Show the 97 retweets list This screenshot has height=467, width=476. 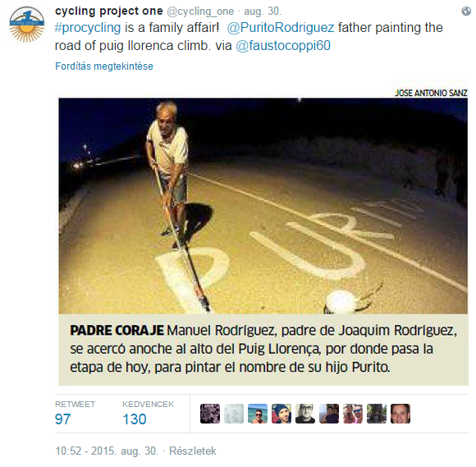click(62, 419)
